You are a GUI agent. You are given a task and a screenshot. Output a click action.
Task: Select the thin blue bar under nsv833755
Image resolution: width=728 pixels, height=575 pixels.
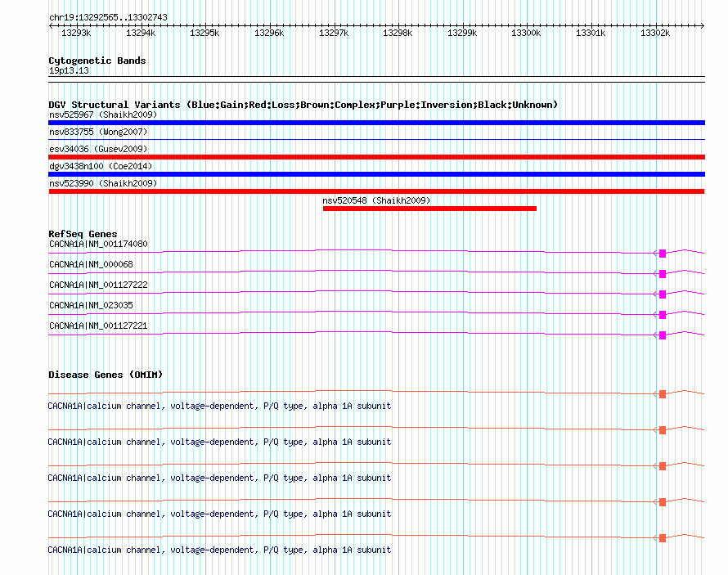click(376, 139)
